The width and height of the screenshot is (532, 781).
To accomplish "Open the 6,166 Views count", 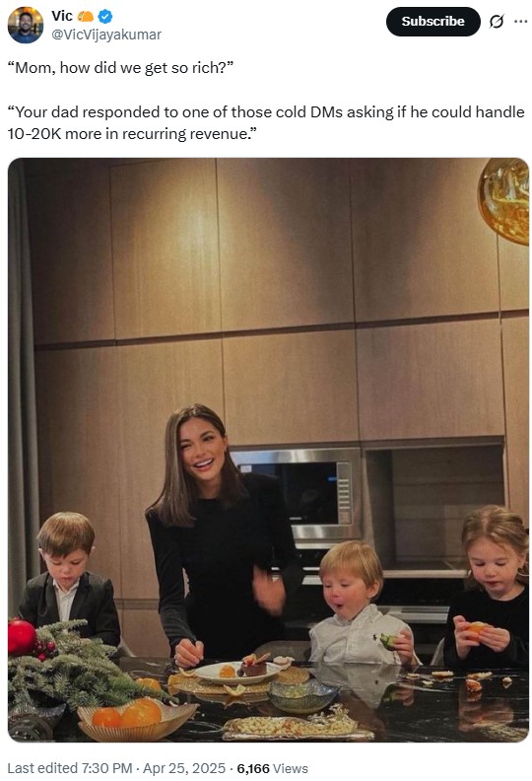I will click(272, 768).
